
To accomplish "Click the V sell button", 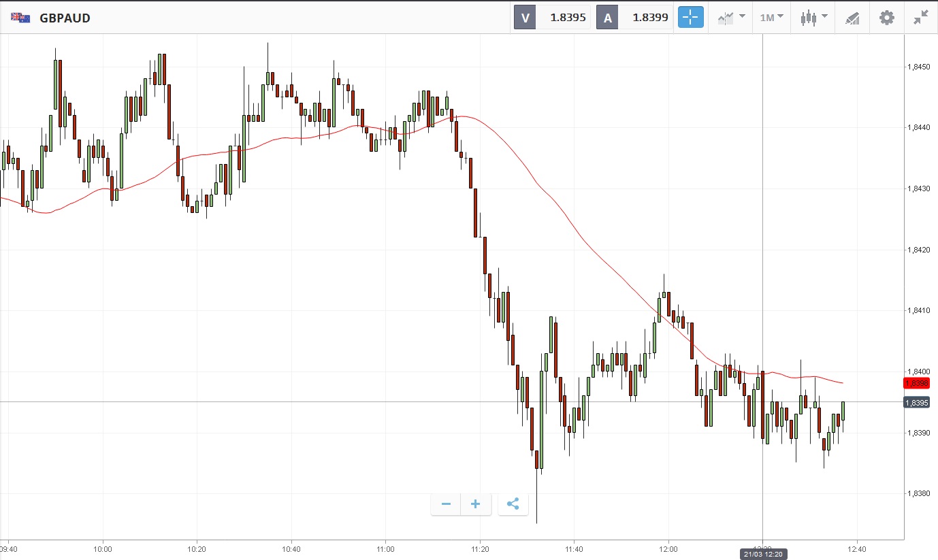I will [x=525, y=18].
